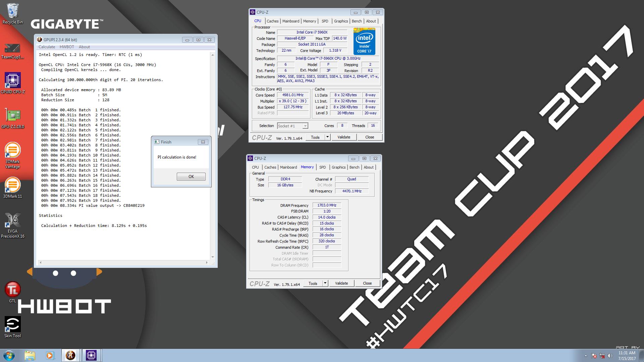Open Socket #1 selection dropdown
The height and width of the screenshot is (362, 644).
click(292, 126)
